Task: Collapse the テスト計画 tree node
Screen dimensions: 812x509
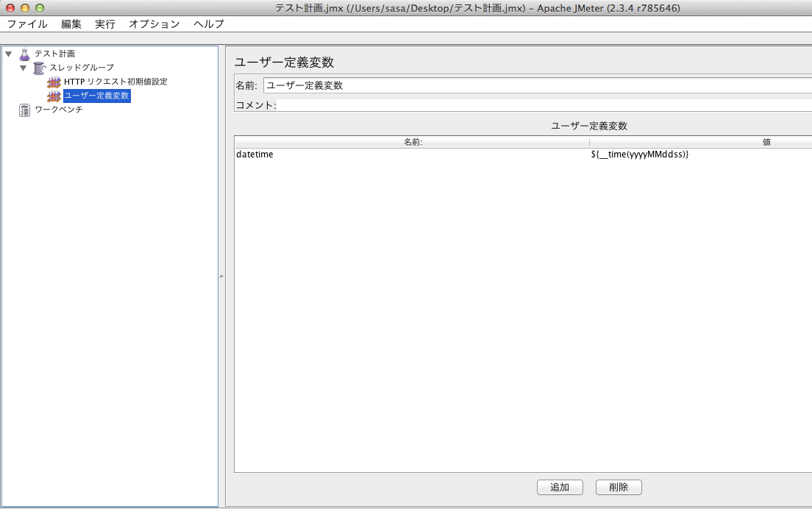Action: click(x=9, y=54)
